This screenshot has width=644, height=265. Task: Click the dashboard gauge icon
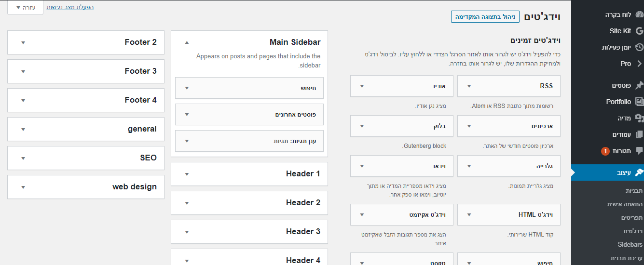(640, 15)
